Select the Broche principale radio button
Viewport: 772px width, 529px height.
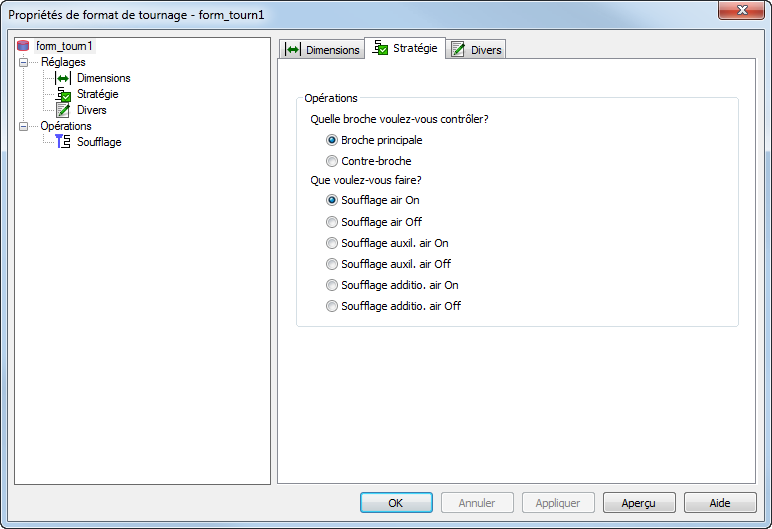[333, 141]
